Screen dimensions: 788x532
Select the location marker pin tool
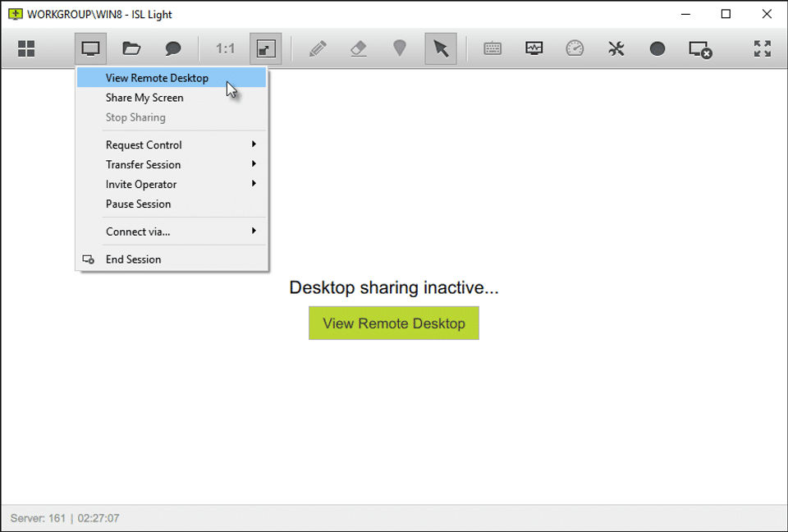400,48
